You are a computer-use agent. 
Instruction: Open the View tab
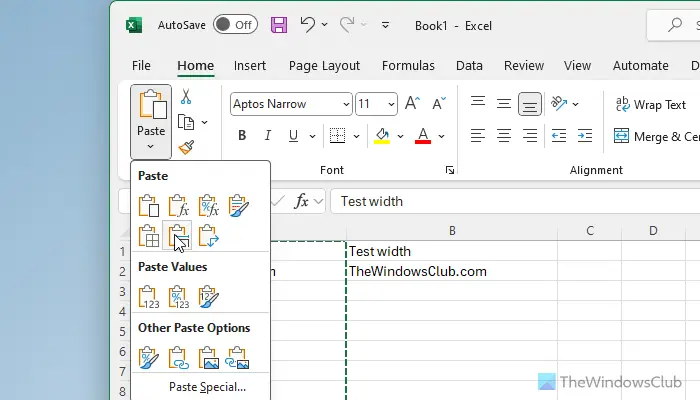tap(577, 66)
